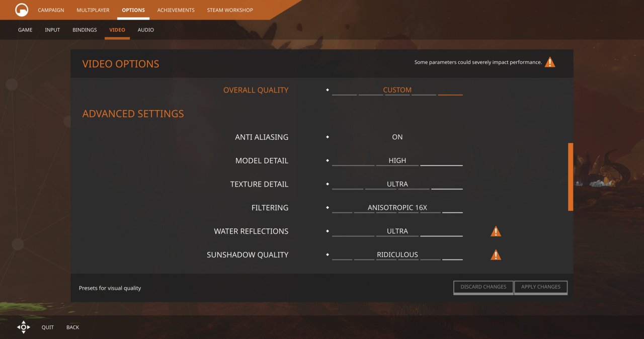Open the Multiplayer menu

[93, 10]
